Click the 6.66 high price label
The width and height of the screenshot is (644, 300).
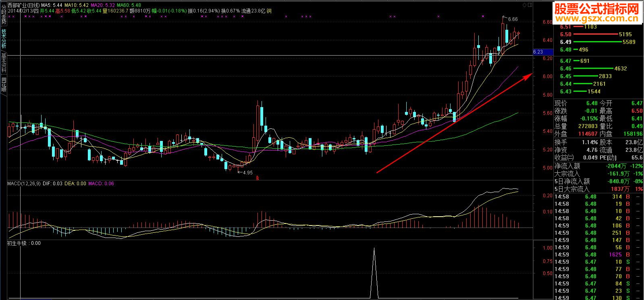coord(513,19)
